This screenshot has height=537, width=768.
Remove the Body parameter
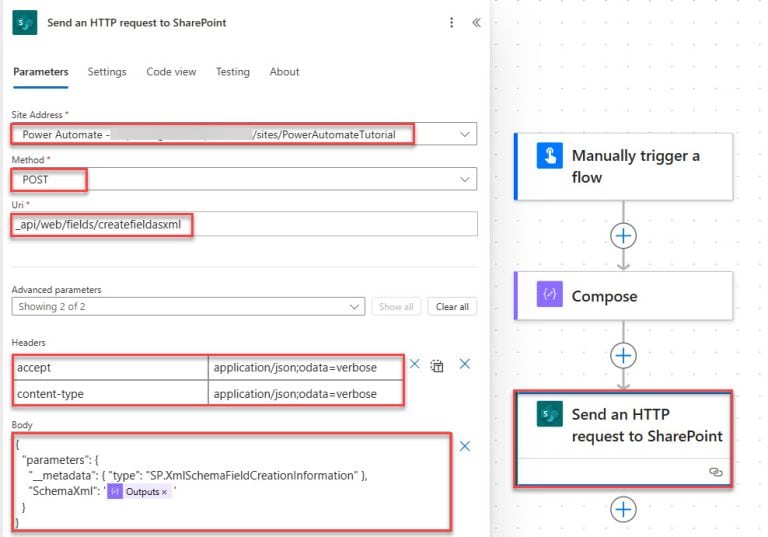pos(464,446)
